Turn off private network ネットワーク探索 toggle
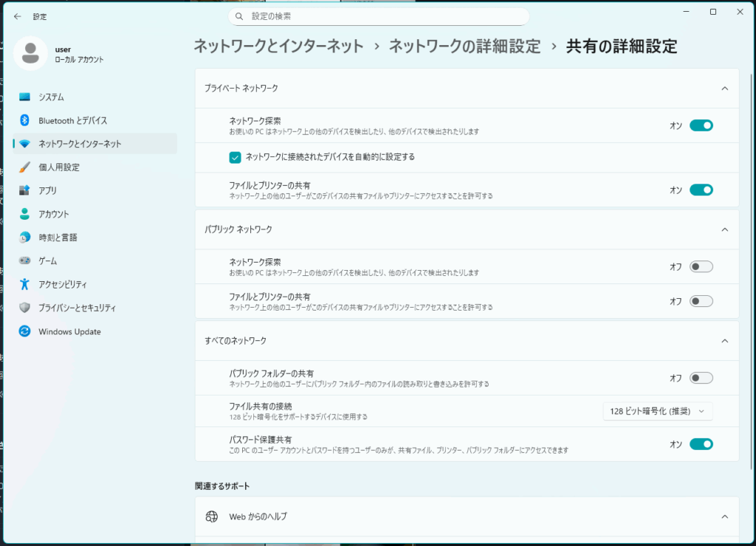 tap(701, 125)
